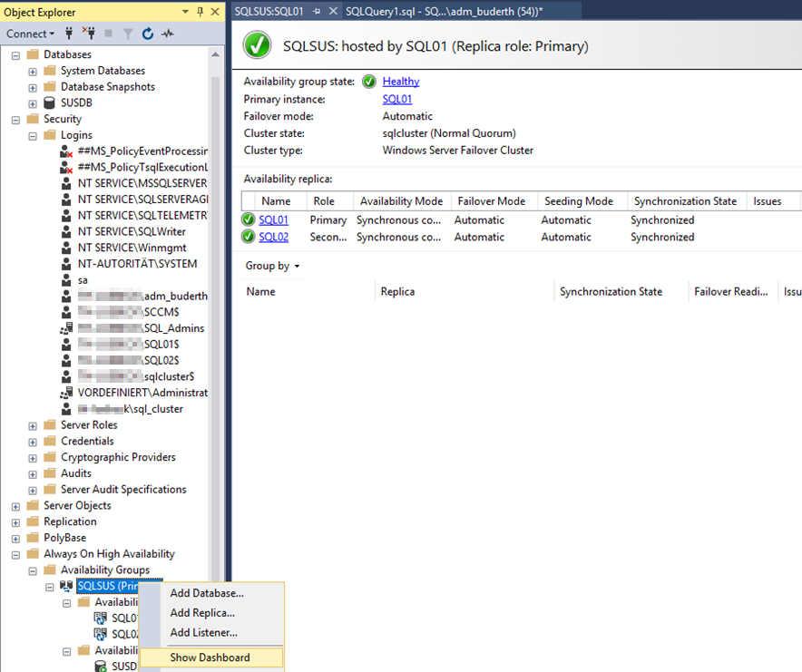Image resolution: width=802 pixels, height=672 pixels.
Task: Click the SQL_Admins group login icon
Action: tap(66, 328)
